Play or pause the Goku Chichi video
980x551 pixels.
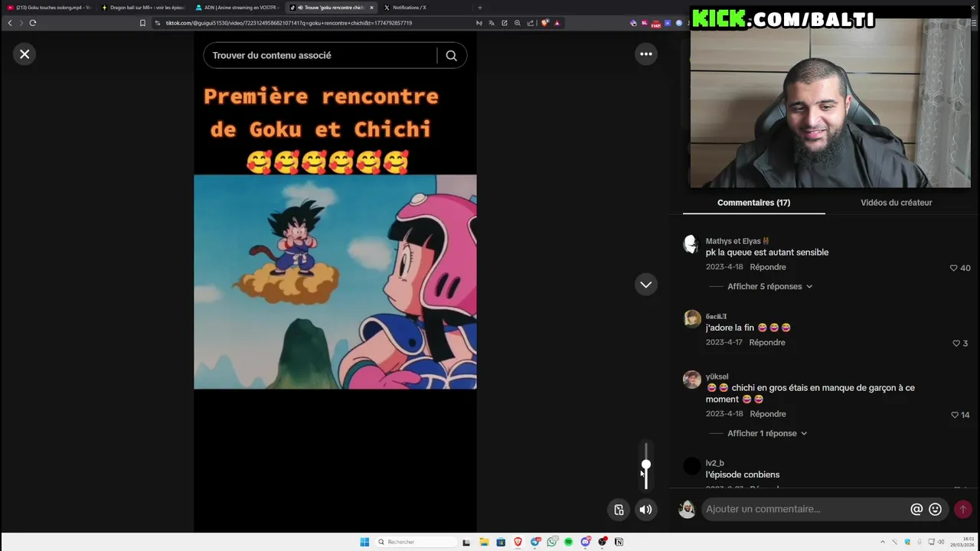[335, 282]
